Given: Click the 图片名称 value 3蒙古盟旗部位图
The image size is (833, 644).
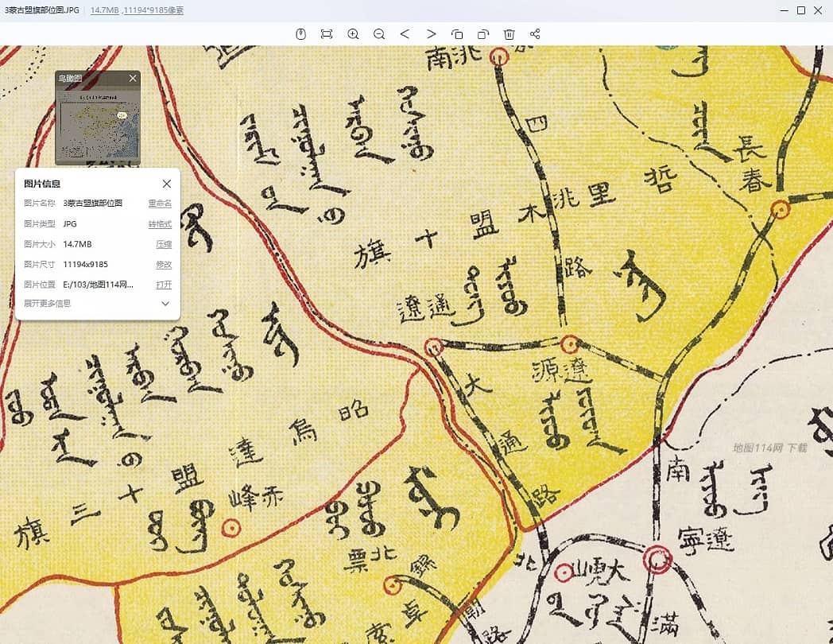Looking at the screenshot, I should [92, 203].
